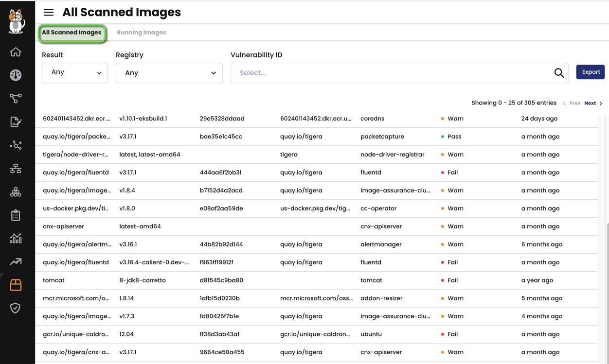Click the 5 months ago timestamp

542,298
